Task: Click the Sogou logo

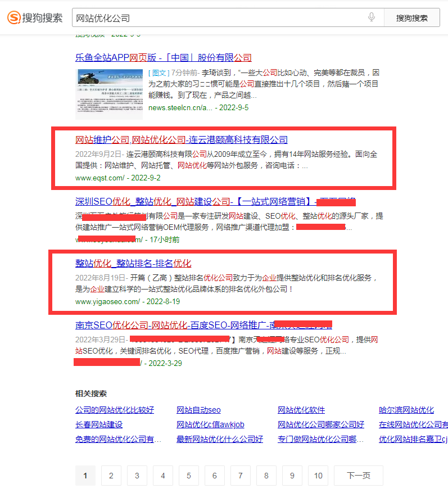Action: pos(35,17)
